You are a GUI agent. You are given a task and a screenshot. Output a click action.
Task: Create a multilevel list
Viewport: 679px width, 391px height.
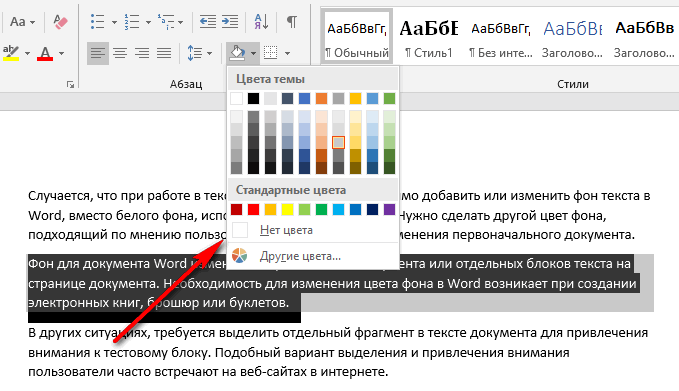[x=166, y=21]
